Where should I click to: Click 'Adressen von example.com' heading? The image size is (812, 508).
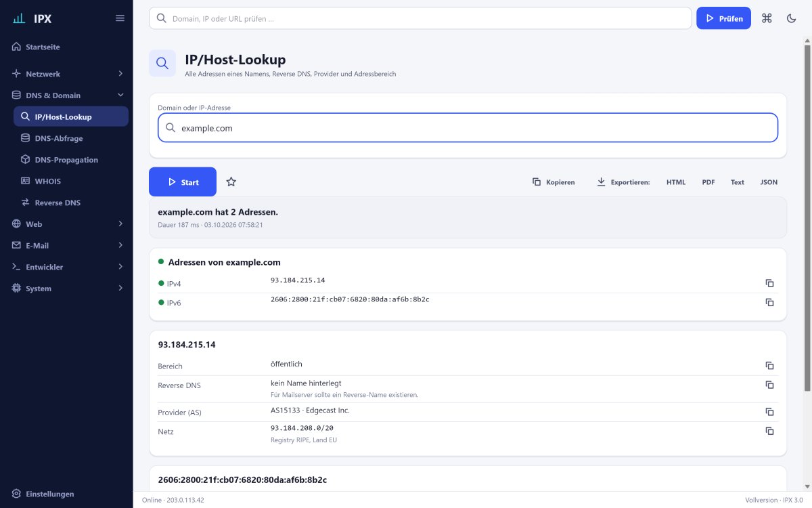(224, 262)
